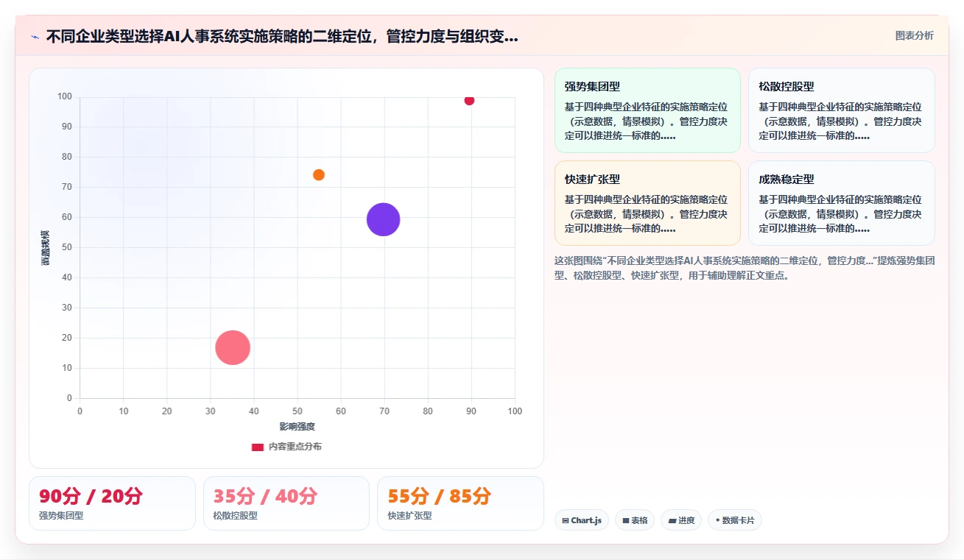Click the orange bubble on the chart

[x=319, y=175]
